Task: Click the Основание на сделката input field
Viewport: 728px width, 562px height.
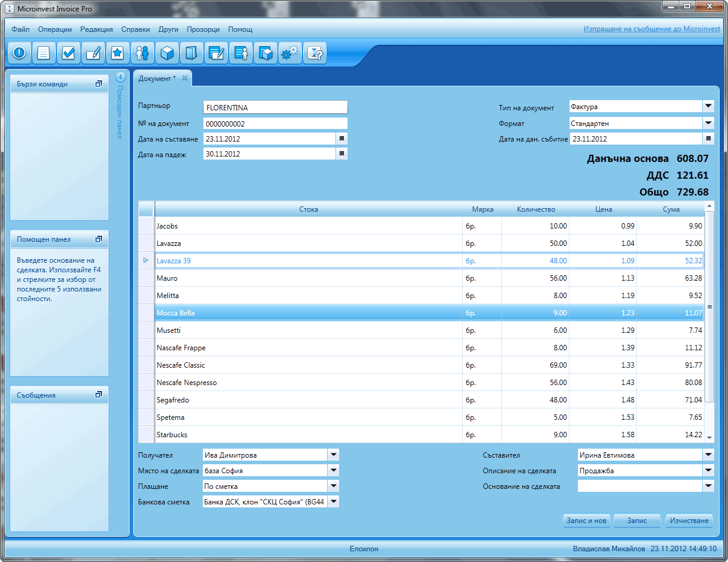Action: click(640, 486)
